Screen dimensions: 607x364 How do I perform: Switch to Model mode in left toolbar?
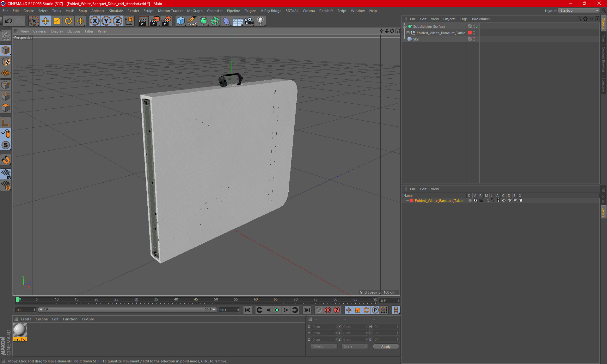[6, 51]
